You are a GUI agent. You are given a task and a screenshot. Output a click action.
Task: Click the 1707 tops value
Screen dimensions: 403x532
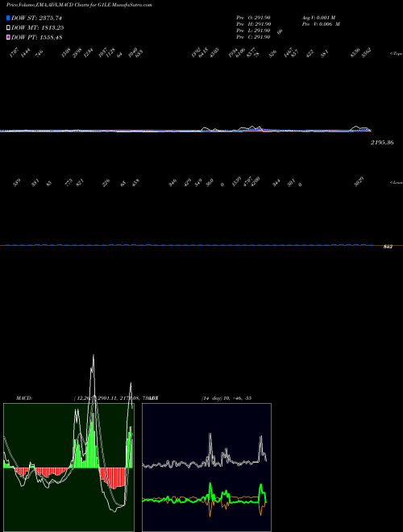pos(14,53)
